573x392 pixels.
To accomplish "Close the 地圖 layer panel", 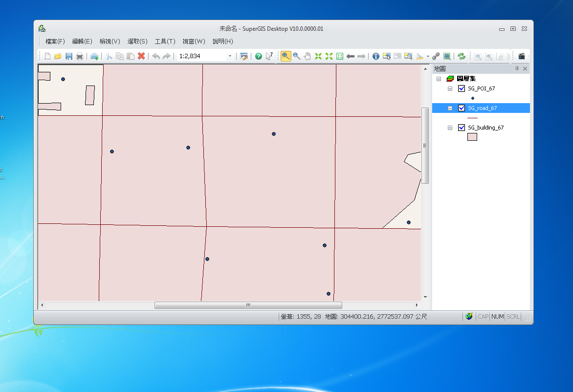I will click(x=525, y=69).
